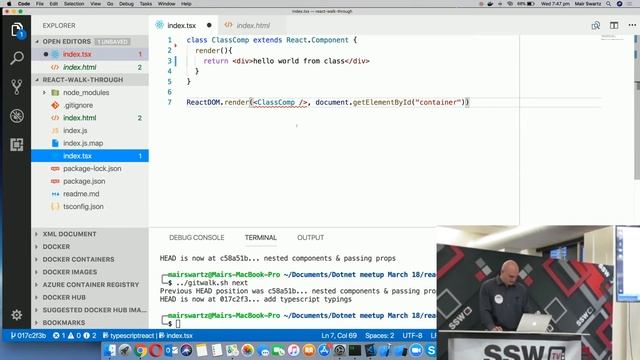
Task: Open changes icon in editor title bar
Action: [x=596, y=25]
